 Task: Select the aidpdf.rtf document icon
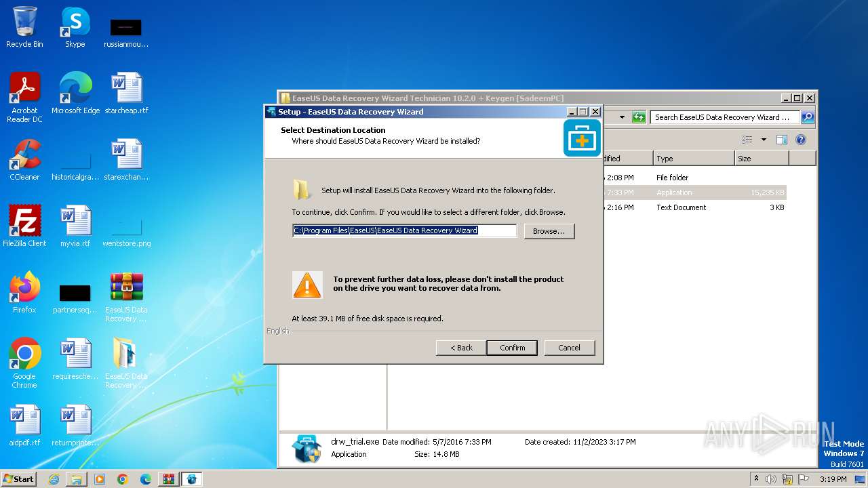click(24, 425)
